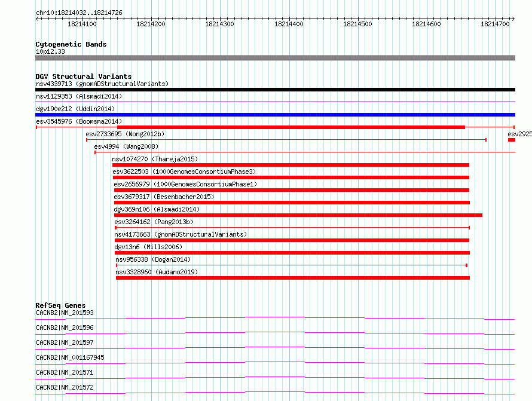Screen dimensions: 532x401
Task: Click ruler tick label 18214100
Action: coord(82,24)
